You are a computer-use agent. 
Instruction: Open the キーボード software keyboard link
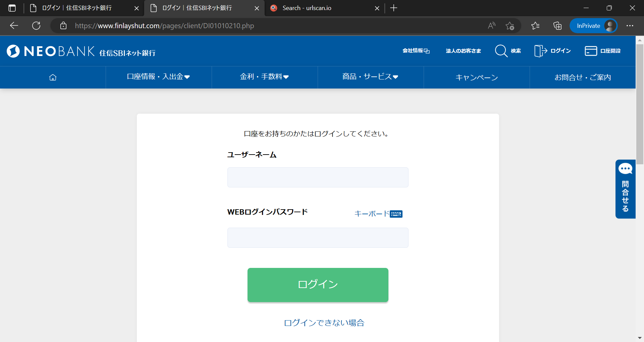[378, 214]
